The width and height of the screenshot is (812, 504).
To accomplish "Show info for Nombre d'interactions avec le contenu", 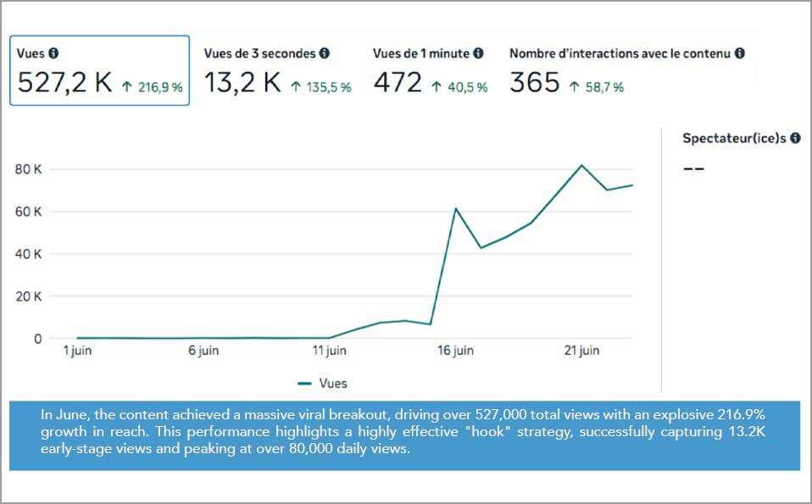I will click(740, 53).
